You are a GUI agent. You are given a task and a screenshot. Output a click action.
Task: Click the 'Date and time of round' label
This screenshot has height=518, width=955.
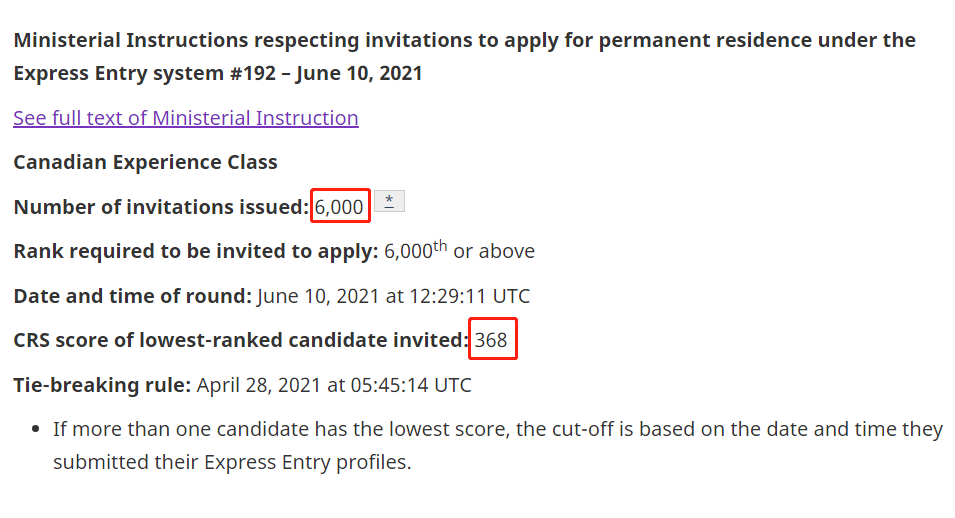tap(133, 296)
